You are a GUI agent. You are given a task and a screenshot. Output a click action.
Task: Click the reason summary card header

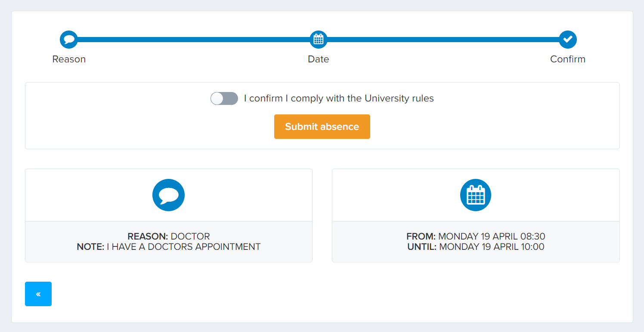click(169, 195)
